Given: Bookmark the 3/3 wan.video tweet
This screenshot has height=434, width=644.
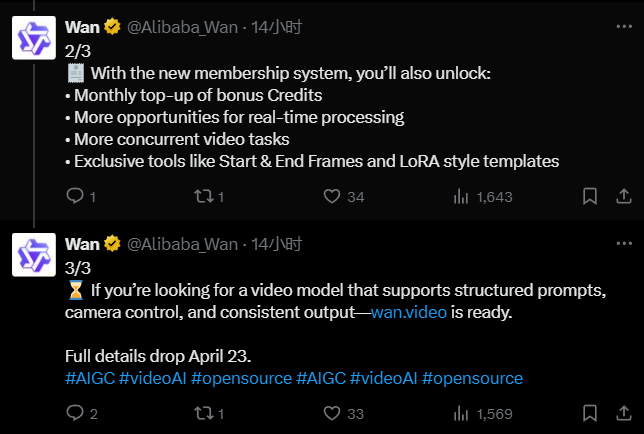Looking at the screenshot, I should 590,414.
